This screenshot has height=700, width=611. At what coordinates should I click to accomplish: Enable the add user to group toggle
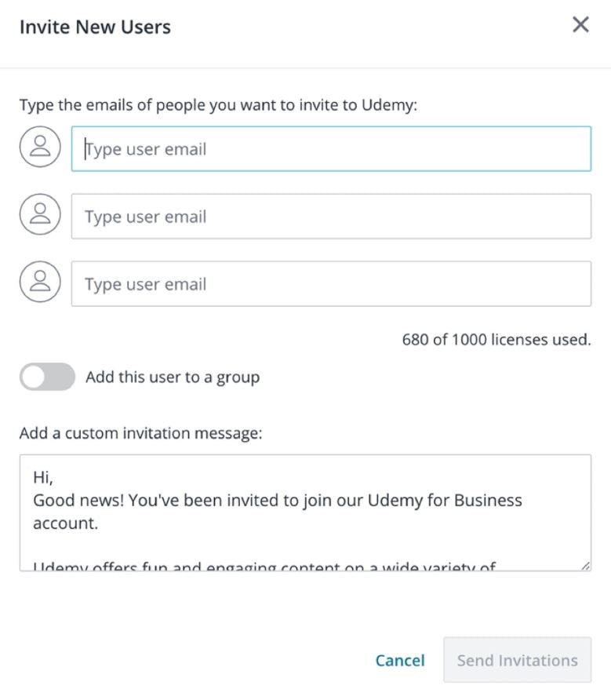point(47,377)
